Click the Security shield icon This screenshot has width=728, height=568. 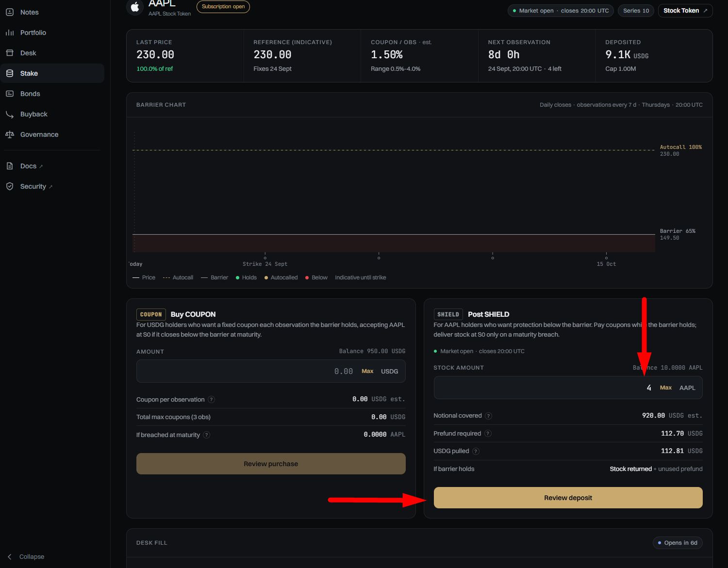point(10,186)
